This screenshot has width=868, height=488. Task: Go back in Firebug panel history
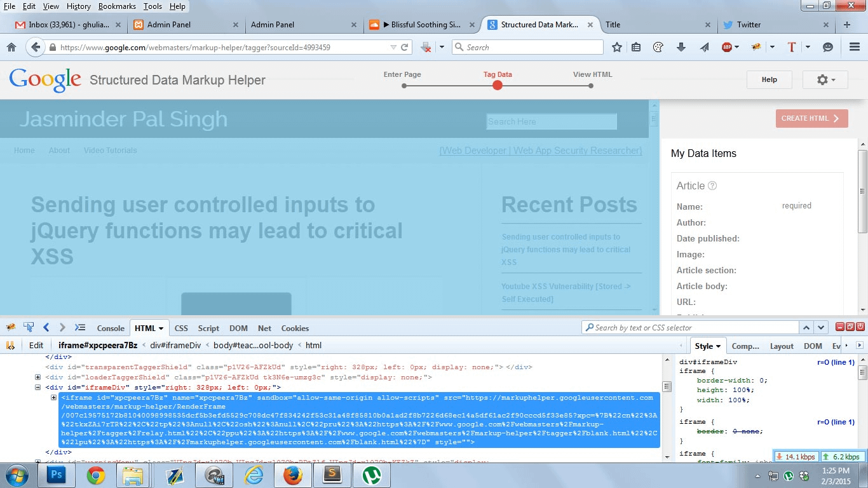46,328
